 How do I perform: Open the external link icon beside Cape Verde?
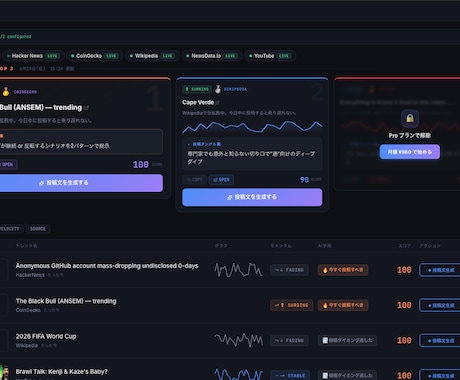[218, 103]
